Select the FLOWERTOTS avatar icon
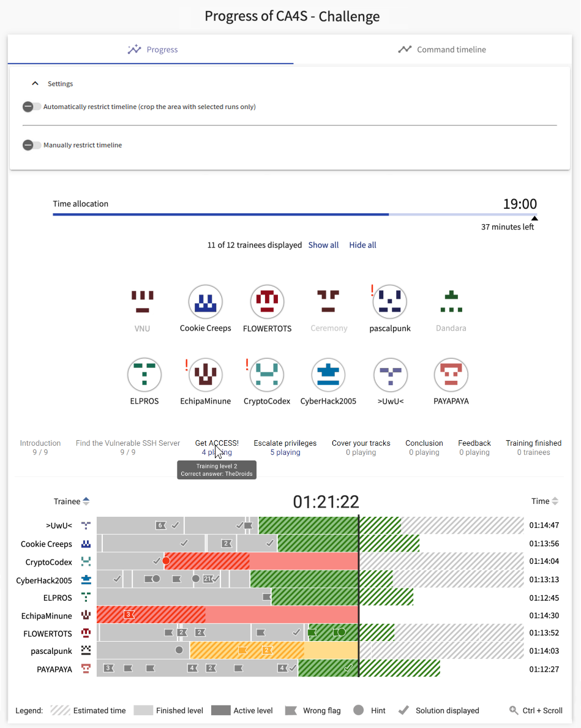The image size is (581, 728). (267, 302)
